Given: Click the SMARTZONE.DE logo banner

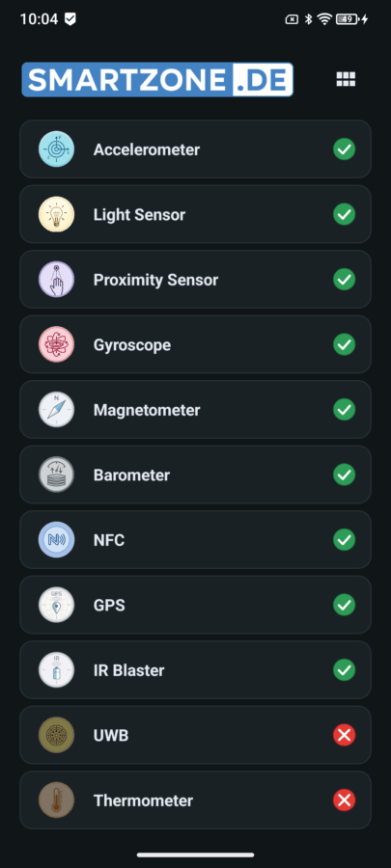Looking at the screenshot, I should [x=157, y=80].
